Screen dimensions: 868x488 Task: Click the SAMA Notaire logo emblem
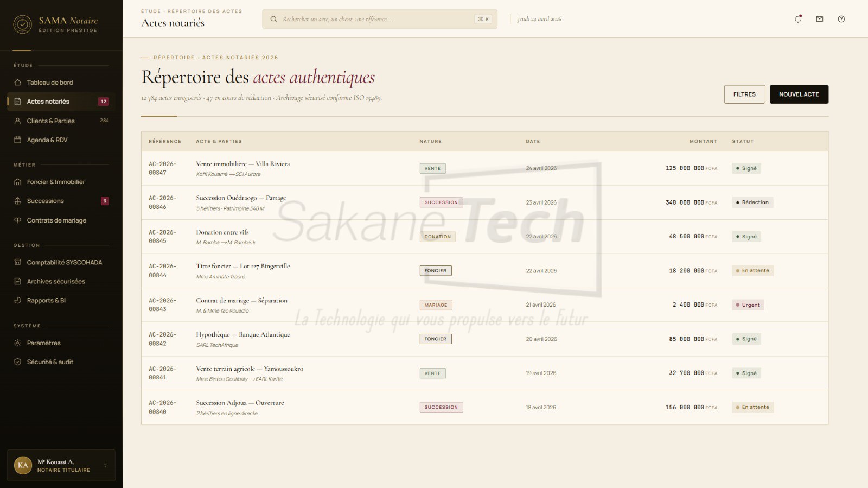tap(22, 24)
